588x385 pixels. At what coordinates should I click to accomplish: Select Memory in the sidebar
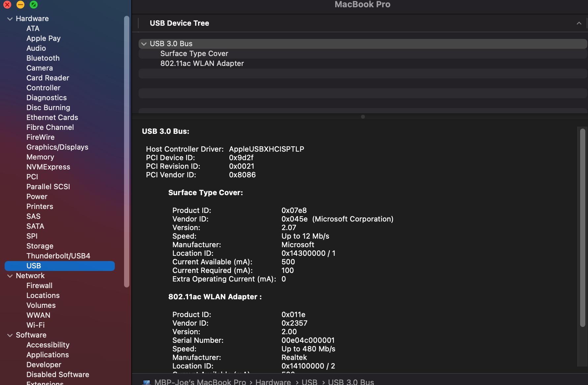pyautogui.click(x=40, y=157)
